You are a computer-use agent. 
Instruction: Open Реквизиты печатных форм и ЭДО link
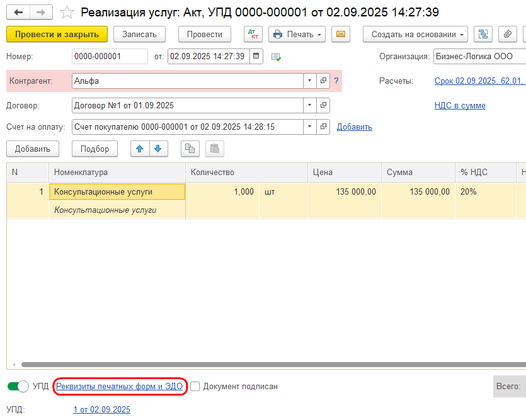119,387
